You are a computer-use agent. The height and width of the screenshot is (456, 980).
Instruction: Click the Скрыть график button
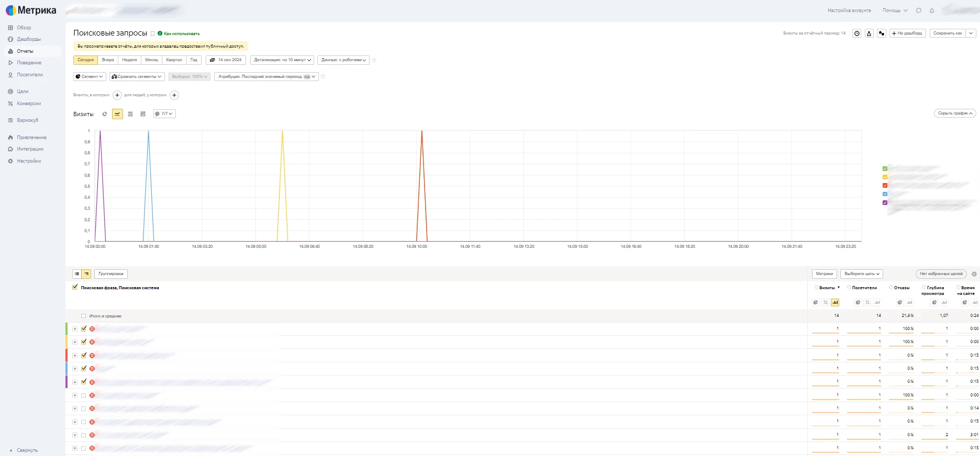[955, 113]
